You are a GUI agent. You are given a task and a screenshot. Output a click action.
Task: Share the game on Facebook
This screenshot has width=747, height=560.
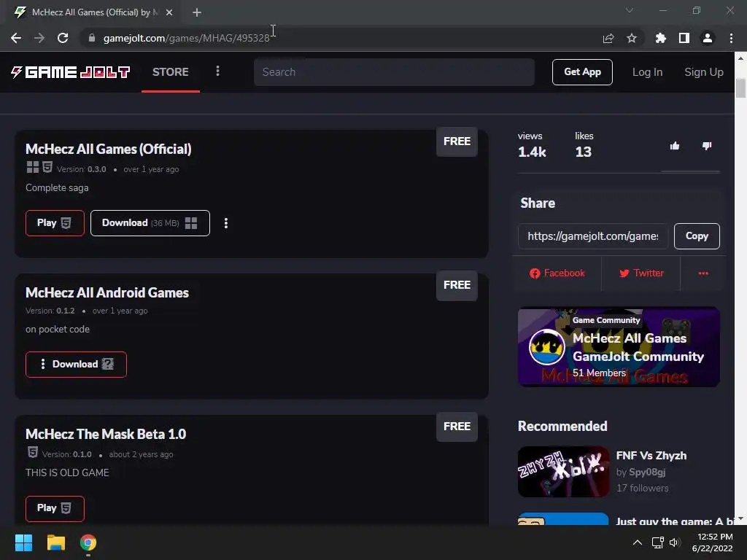click(x=557, y=273)
